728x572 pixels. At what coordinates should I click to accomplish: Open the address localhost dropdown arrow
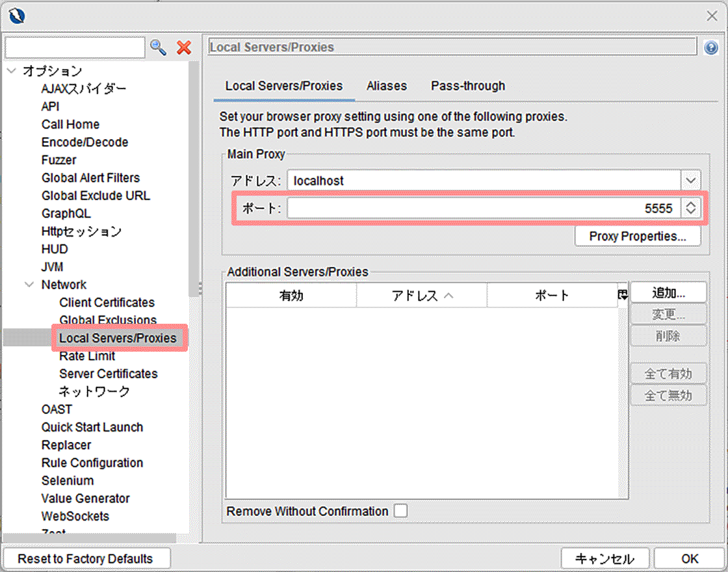(690, 180)
